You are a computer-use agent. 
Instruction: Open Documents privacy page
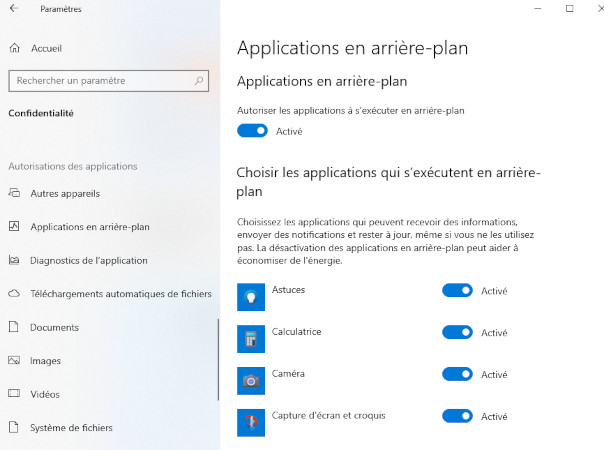click(54, 327)
